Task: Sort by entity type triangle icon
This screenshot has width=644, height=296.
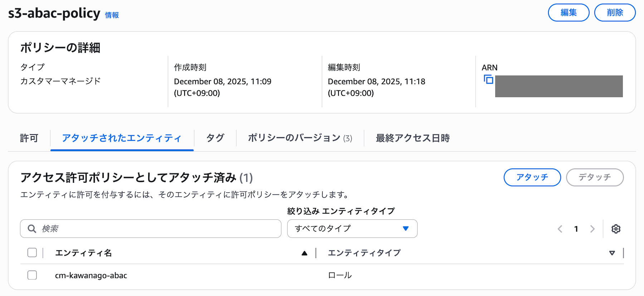Action: click(612, 253)
